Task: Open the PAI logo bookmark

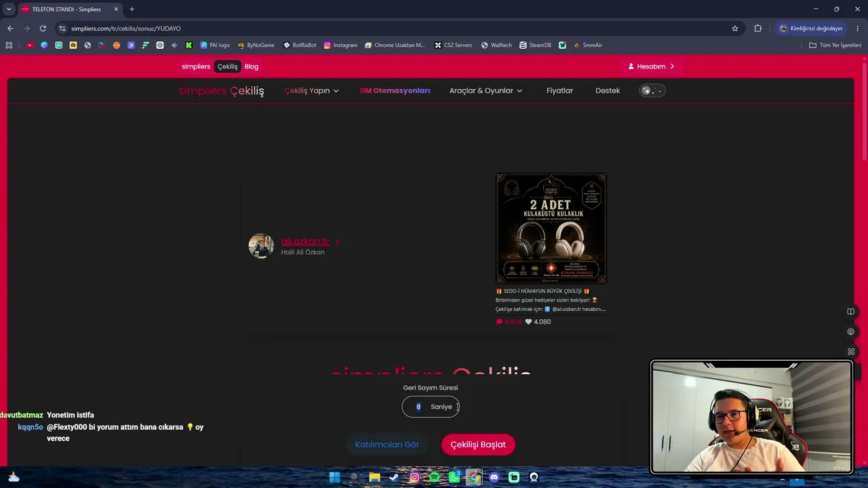Action: click(215, 45)
